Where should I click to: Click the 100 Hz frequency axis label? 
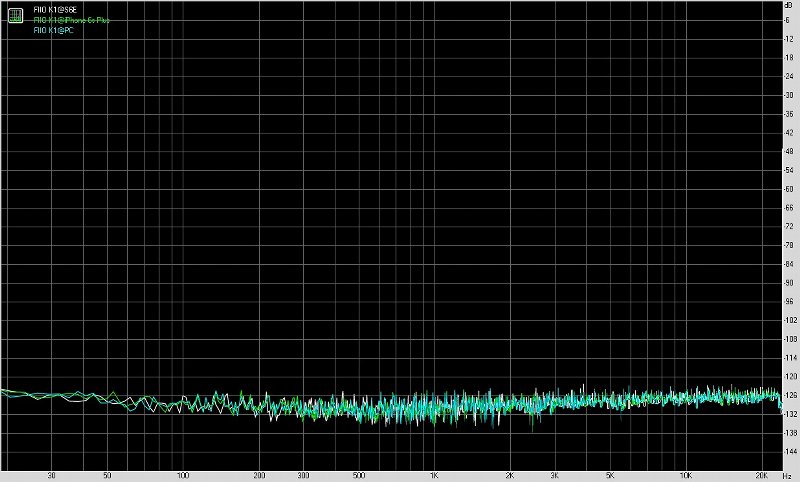click(182, 475)
